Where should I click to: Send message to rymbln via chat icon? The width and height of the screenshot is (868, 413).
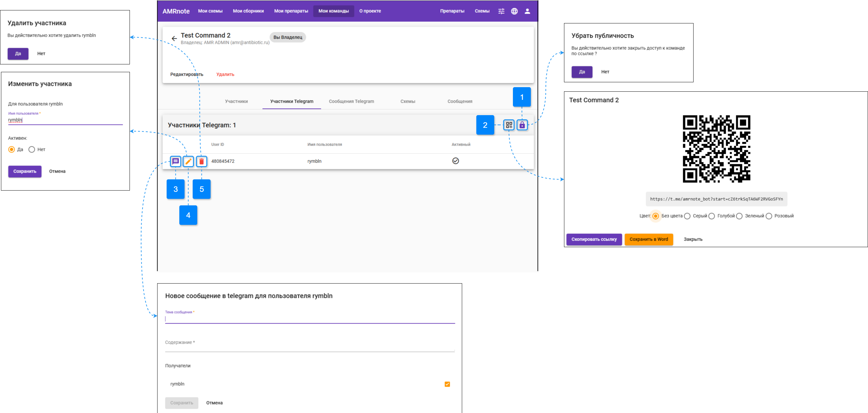point(175,161)
